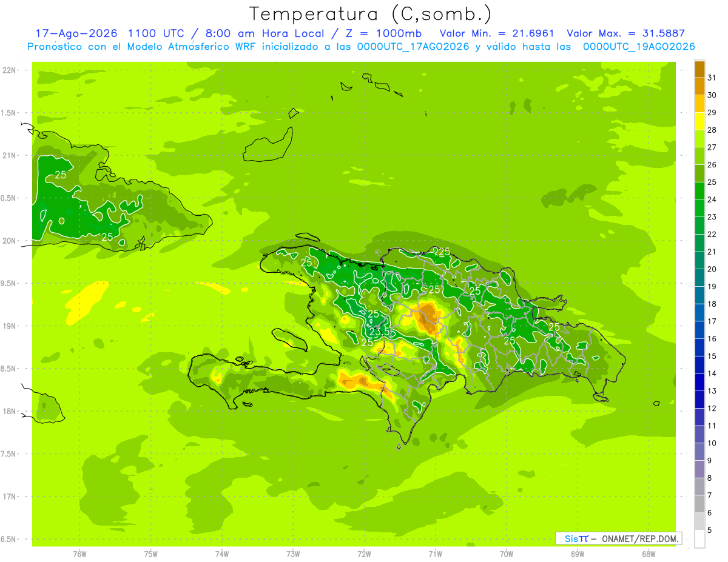Click the "18N" latitude axis label
This screenshot has height=562, width=728.
(x=9, y=412)
